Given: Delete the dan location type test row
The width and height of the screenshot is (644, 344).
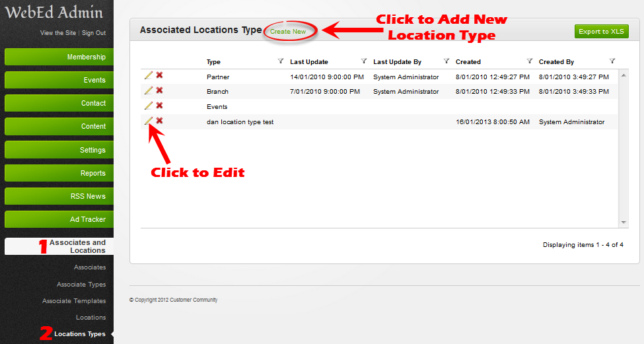Looking at the screenshot, I should [159, 120].
